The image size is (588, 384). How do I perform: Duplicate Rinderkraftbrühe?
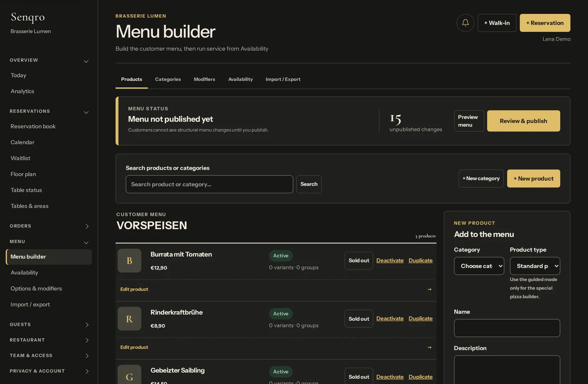[x=421, y=319]
